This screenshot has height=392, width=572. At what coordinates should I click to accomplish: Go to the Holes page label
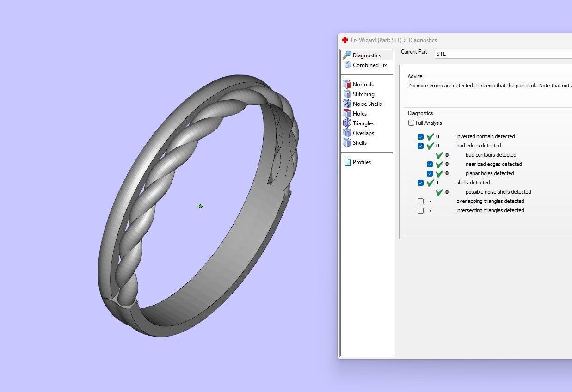coord(360,114)
